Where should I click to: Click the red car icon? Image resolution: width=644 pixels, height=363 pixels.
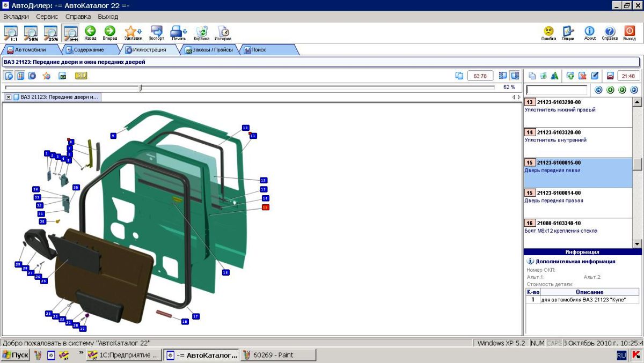[x=610, y=76]
